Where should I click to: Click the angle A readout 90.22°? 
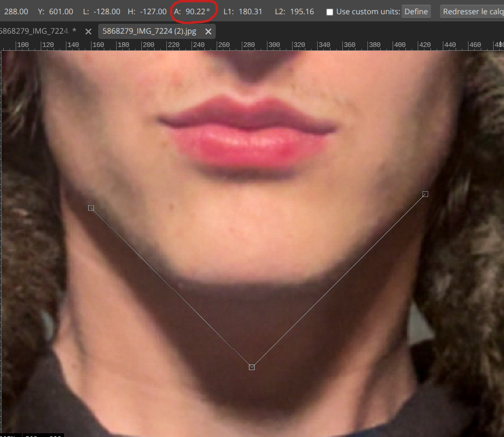(x=197, y=11)
